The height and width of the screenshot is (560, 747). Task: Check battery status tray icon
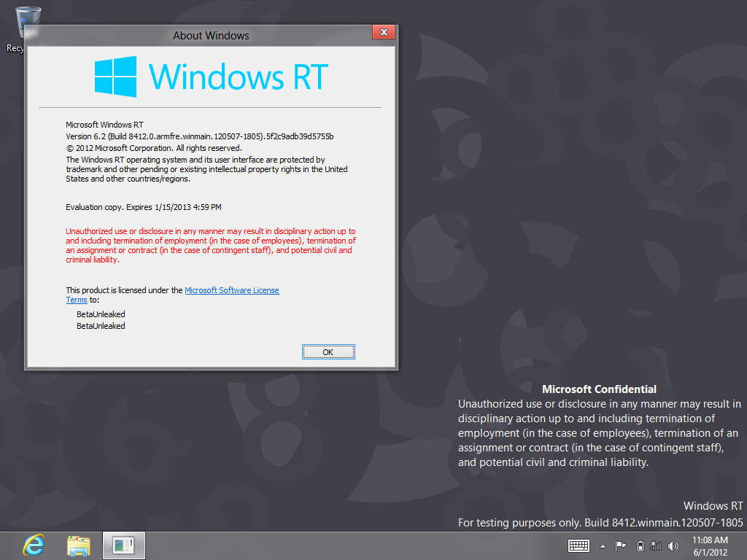pos(640,545)
